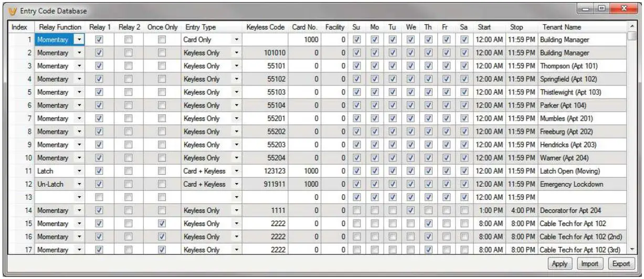The width and height of the screenshot is (644, 279).
Task: Open Entry Type dropdown for Latch Open (Moving)
Action: [236, 171]
